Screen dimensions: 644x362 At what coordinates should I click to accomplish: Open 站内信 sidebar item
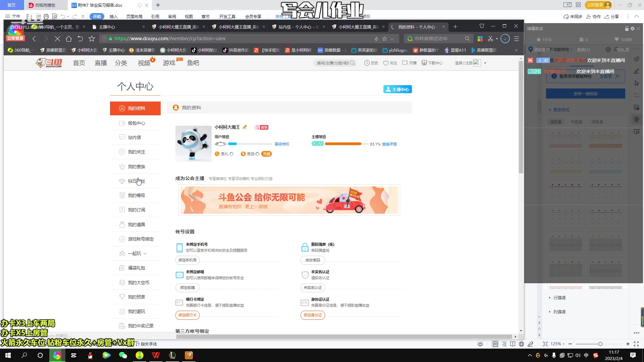[135, 137]
